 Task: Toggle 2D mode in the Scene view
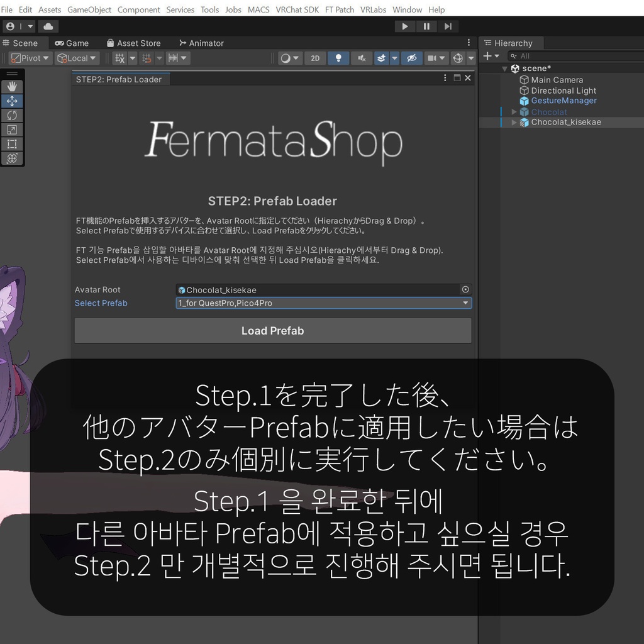pyautogui.click(x=315, y=58)
